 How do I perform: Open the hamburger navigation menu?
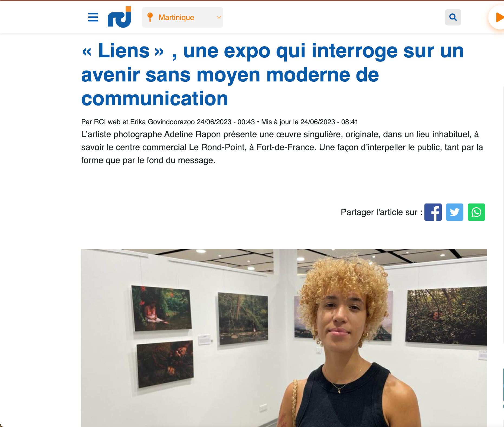click(x=93, y=17)
